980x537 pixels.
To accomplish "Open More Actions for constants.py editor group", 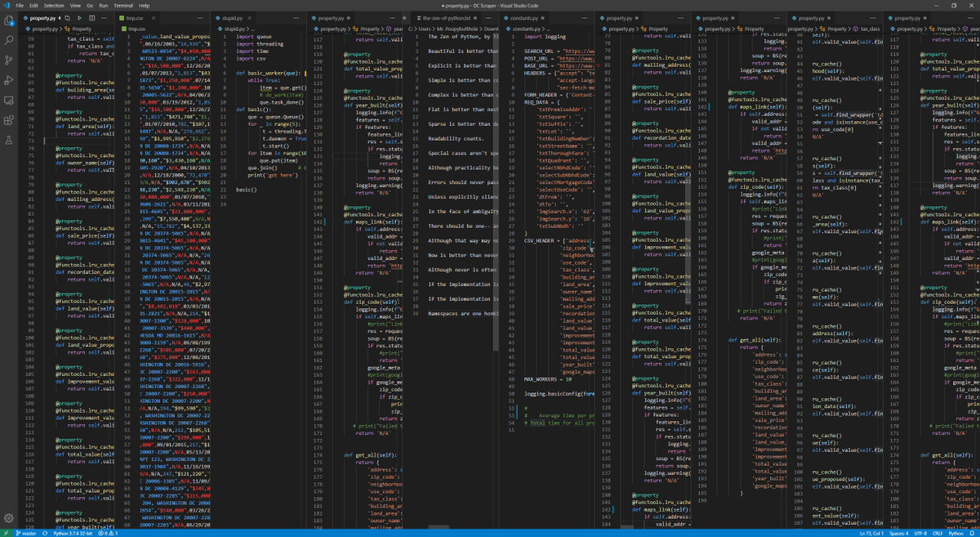I will pyautogui.click(x=586, y=17).
